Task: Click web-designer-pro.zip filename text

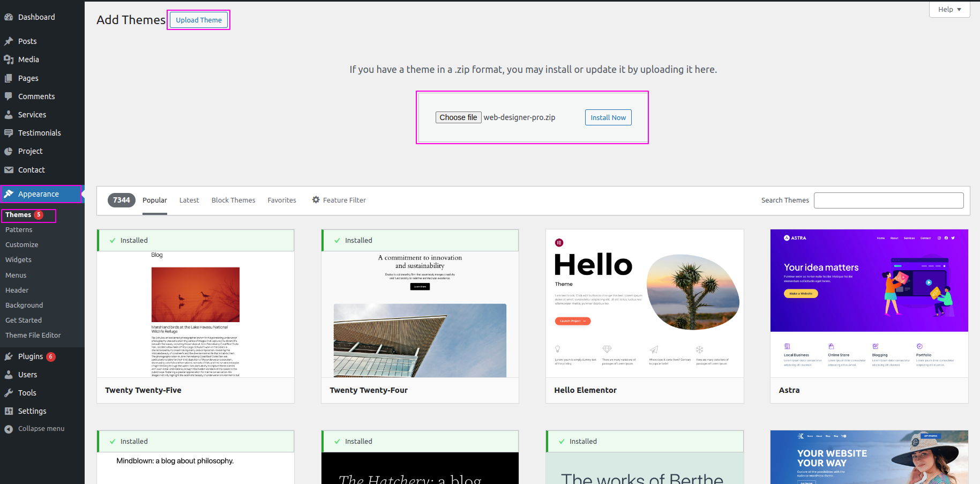Action: [x=519, y=117]
